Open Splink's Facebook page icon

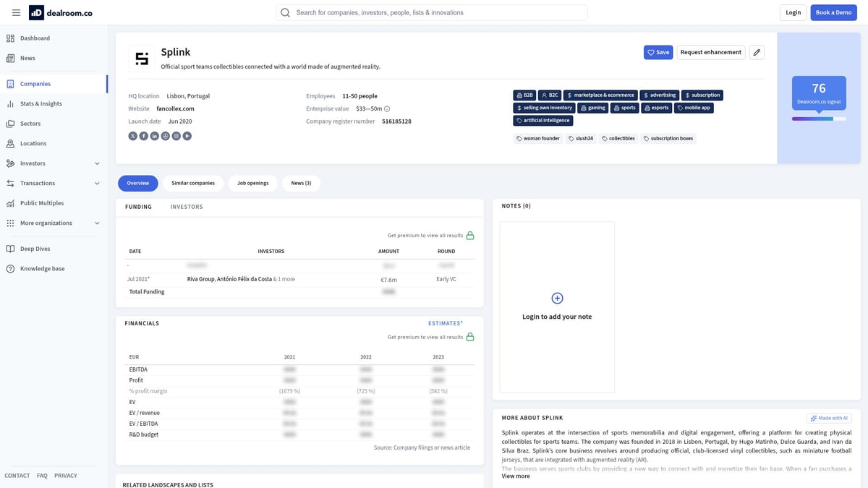[x=143, y=136]
